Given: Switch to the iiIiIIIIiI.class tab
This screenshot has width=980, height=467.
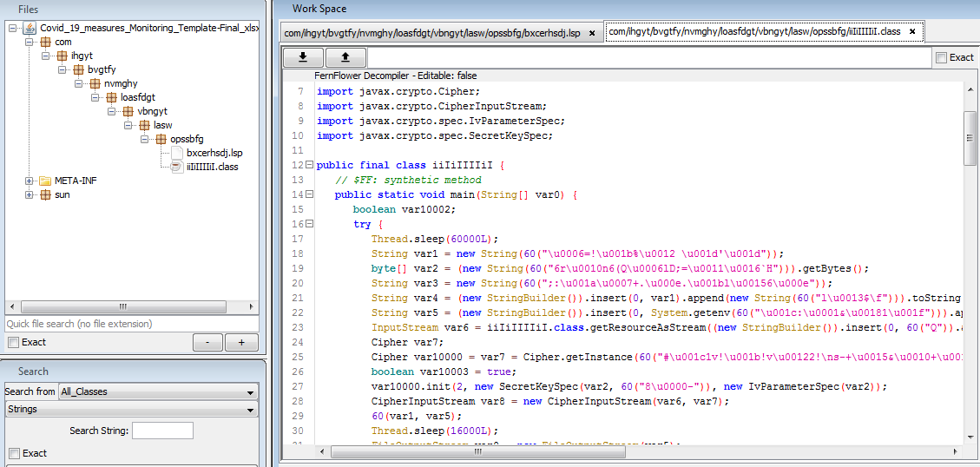Looking at the screenshot, I should tap(764, 30).
